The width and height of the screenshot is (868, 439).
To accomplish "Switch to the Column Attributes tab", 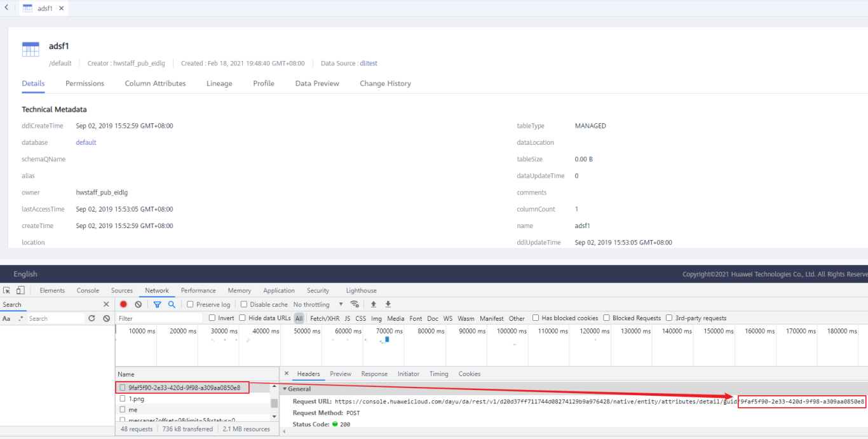I will [x=155, y=83].
